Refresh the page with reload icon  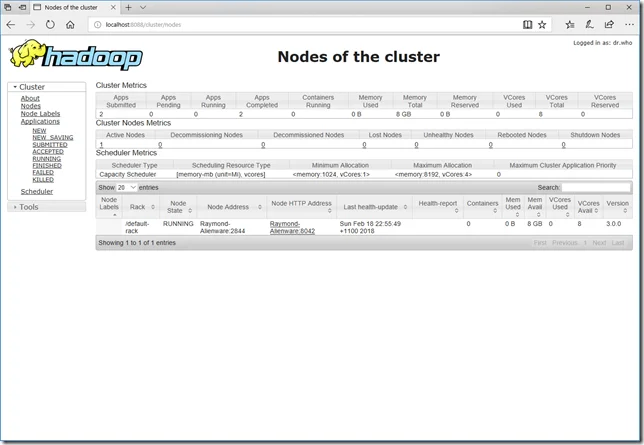click(x=50, y=24)
